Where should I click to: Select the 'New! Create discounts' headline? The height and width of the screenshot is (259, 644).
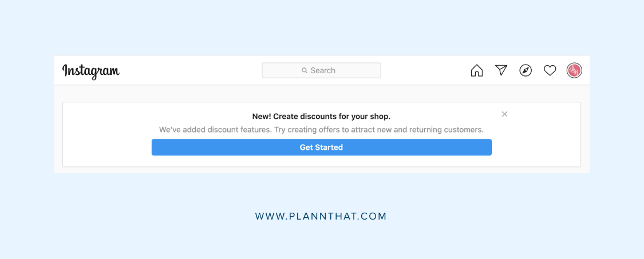point(321,116)
